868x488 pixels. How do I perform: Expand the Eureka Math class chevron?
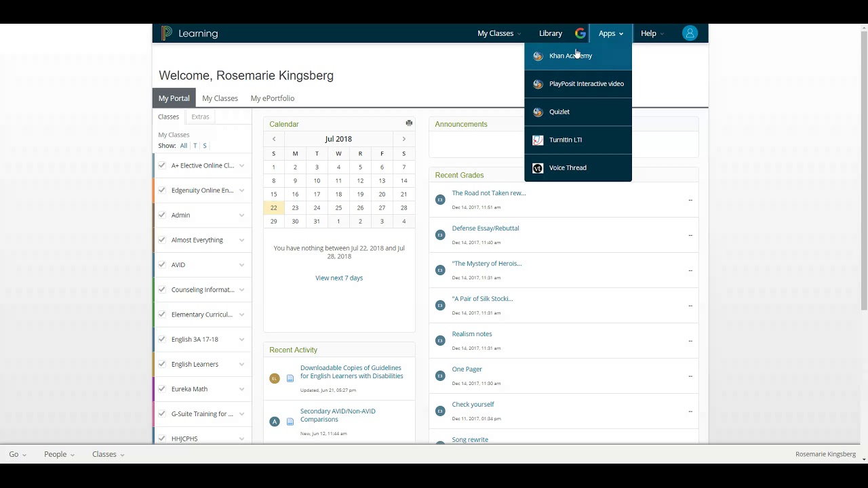(241, 390)
